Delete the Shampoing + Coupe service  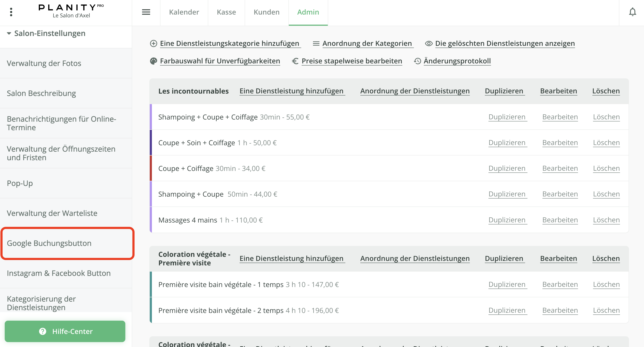click(x=606, y=194)
